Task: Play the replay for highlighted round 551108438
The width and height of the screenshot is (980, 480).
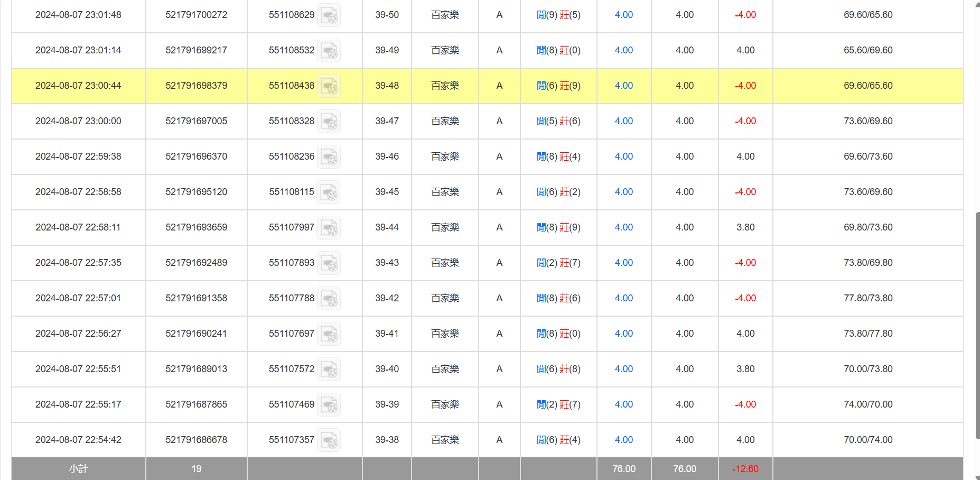Action: pos(329,86)
